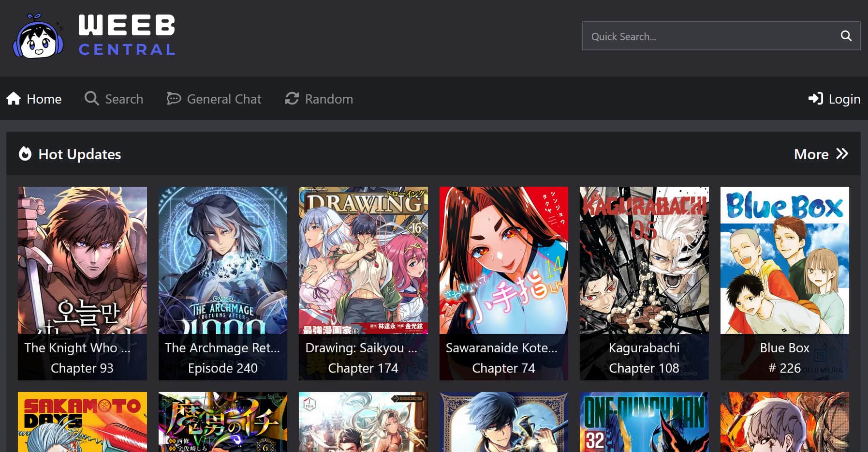Click the magnifier search submit icon
868x452 pixels.
(x=846, y=36)
